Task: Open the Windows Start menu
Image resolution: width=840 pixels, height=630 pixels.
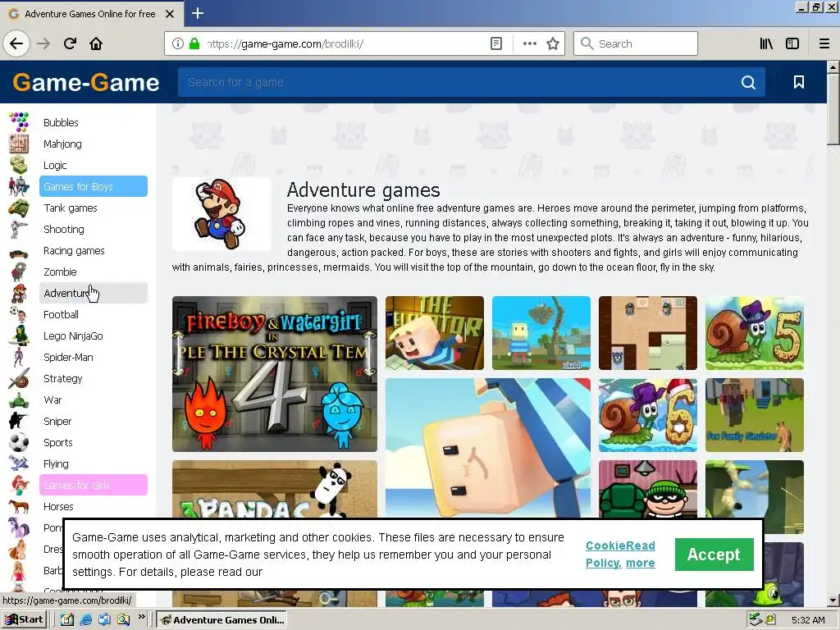Action: tap(24, 620)
